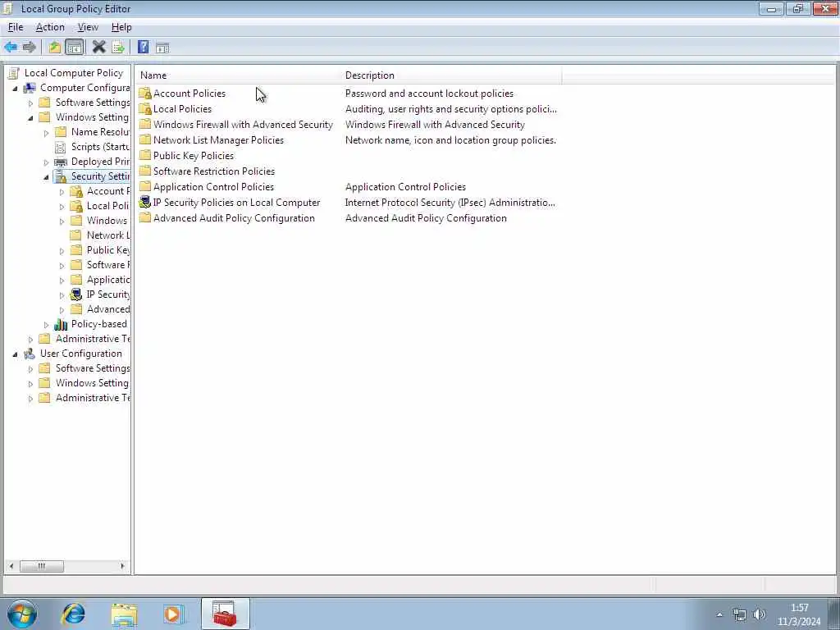The image size is (840, 630).
Task: Click the Local Computer Policy root icon
Action: coord(14,73)
